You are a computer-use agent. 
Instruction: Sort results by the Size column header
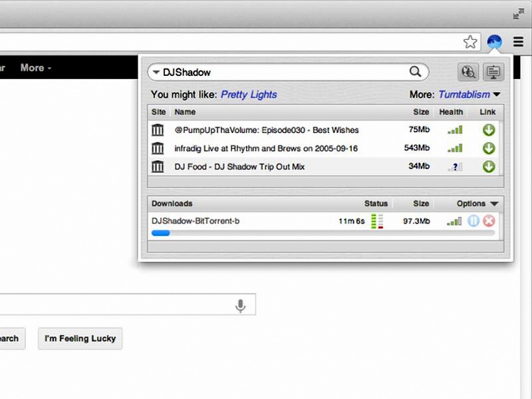point(421,112)
